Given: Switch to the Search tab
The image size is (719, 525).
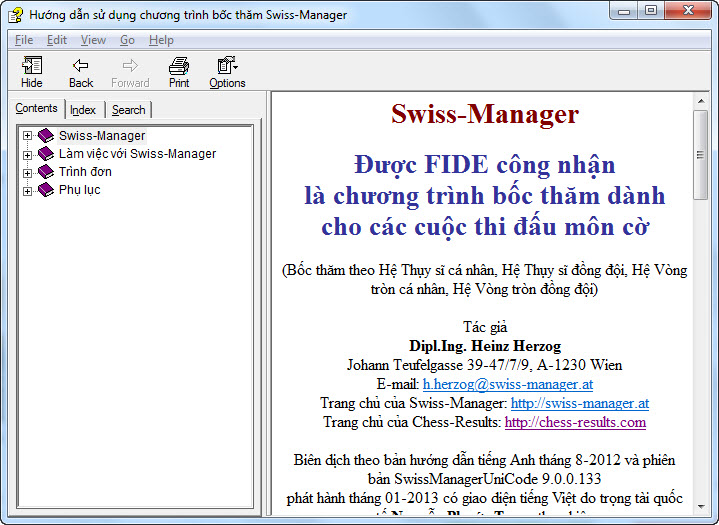Looking at the screenshot, I should 128,110.
